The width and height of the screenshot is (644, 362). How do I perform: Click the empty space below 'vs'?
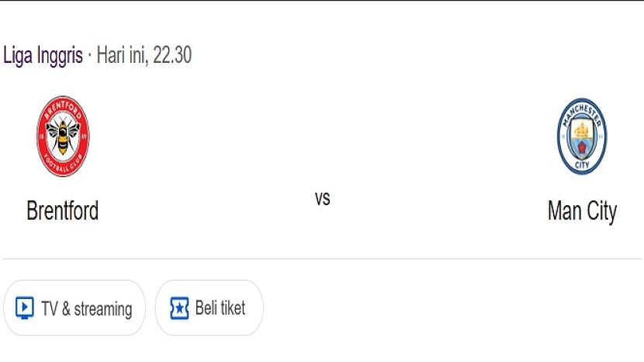pyautogui.click(x=322, y=233)
